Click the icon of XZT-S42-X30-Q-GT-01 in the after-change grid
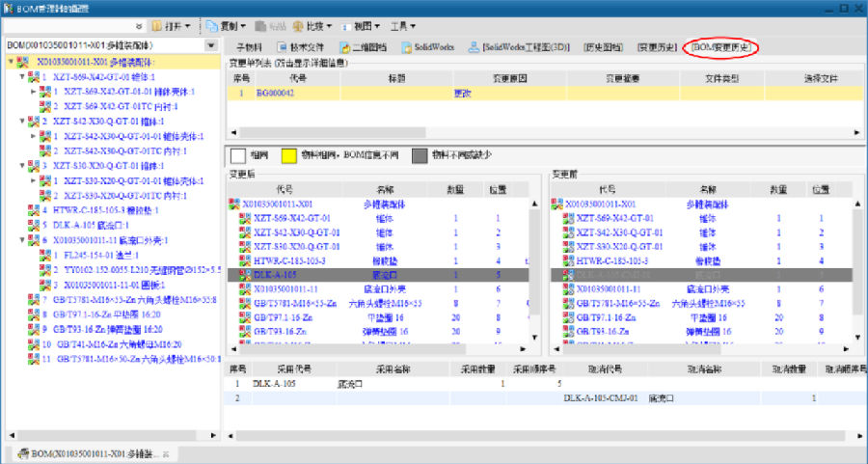 pyautogui.click(x=245, y=232)
